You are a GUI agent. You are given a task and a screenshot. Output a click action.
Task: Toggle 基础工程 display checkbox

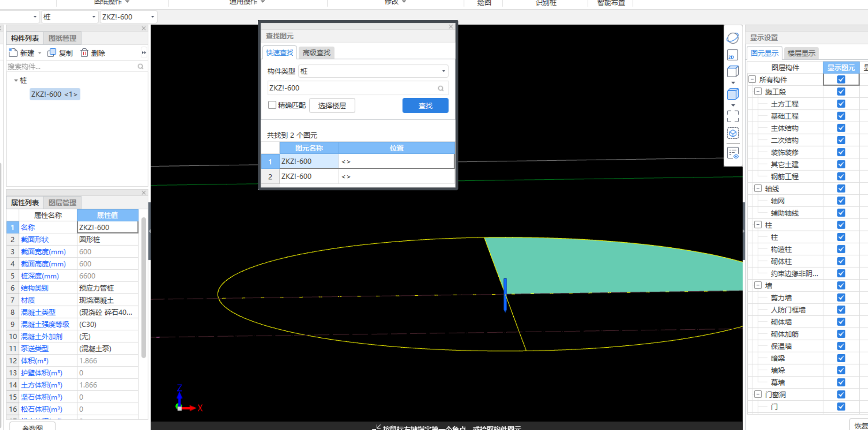point(841,116)
